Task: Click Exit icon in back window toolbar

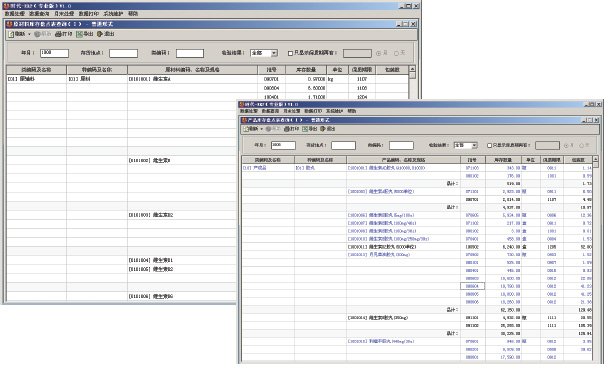Action: (x=100, y=34)
